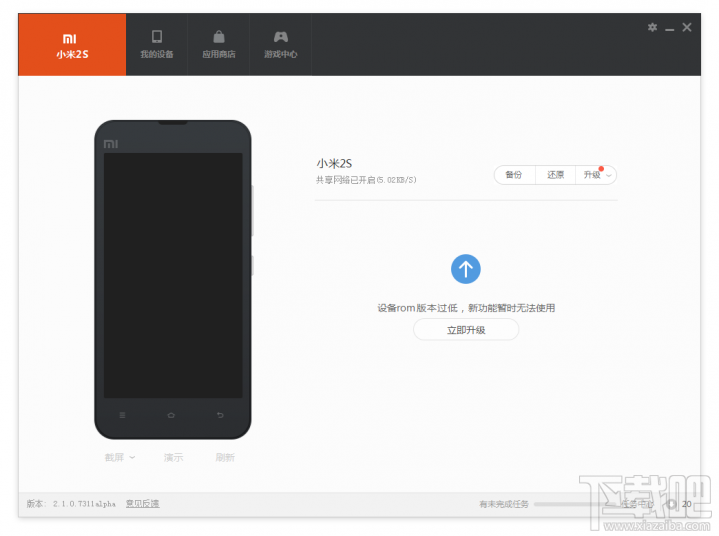The width and height of the screenshot is (719, 536).
Task: Click the 备份 backup button
Action: tap(514, 175)
